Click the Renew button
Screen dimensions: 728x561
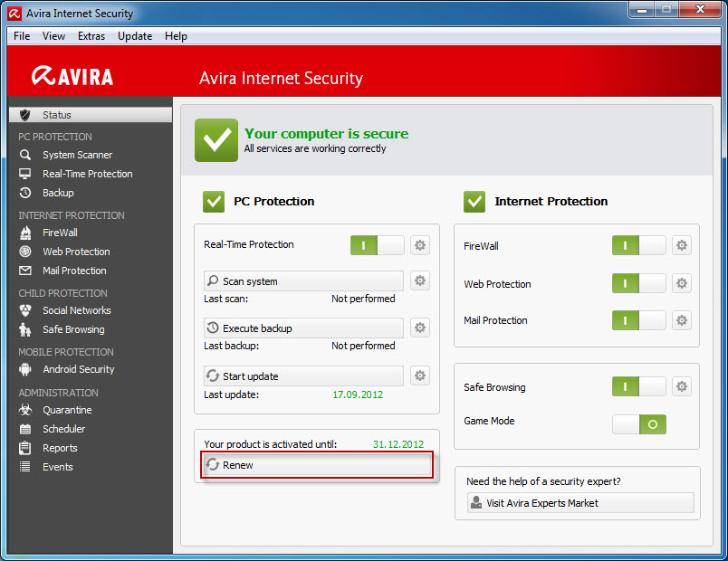(317, 464)
